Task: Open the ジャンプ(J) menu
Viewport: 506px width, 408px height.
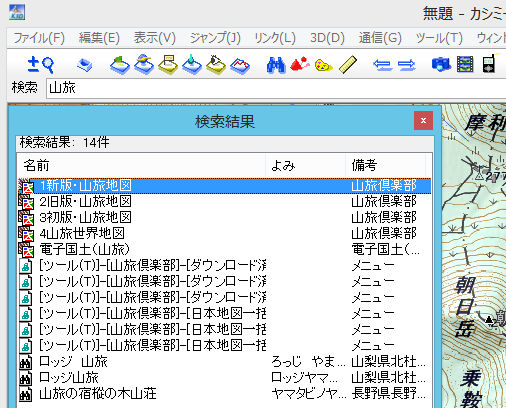Action: 215,38
